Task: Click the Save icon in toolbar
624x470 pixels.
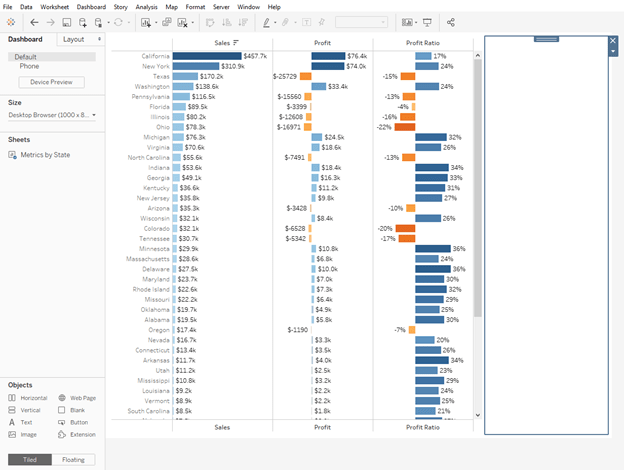Action: pos(66,22)
